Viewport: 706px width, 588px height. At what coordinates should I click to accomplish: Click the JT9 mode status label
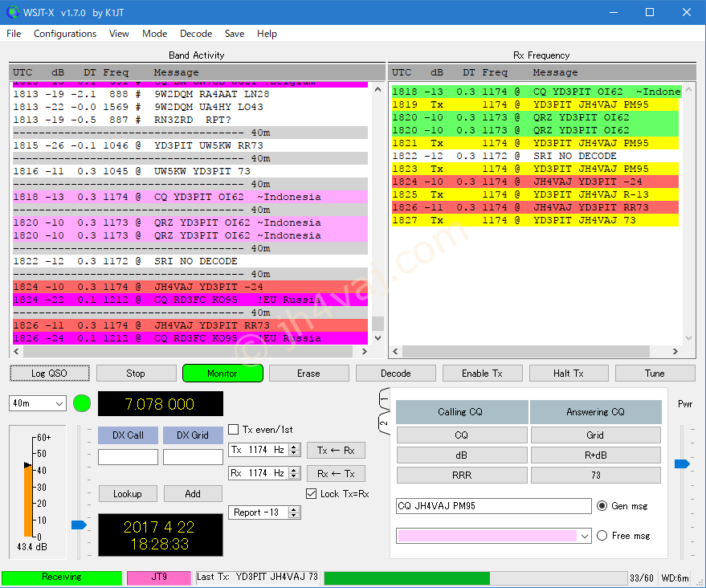[x=159, y=578]
